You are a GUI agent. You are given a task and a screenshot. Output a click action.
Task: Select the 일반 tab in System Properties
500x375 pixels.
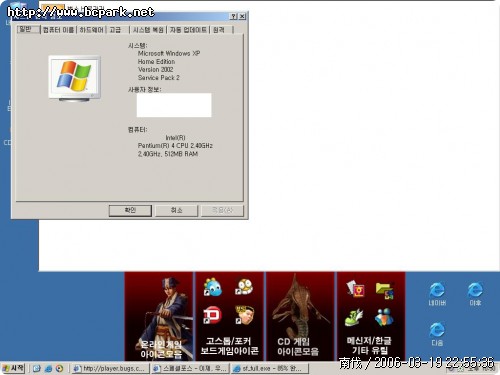coord(28,29)
